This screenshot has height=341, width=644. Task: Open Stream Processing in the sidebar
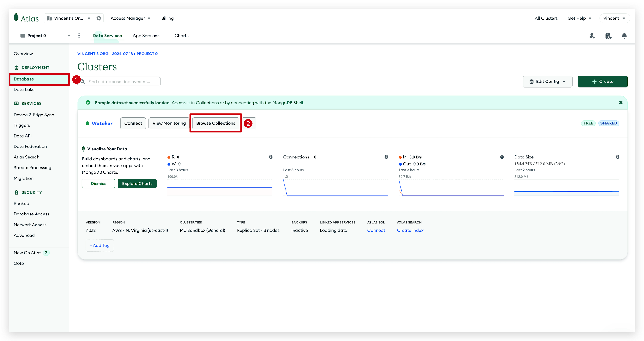point(32,167)
